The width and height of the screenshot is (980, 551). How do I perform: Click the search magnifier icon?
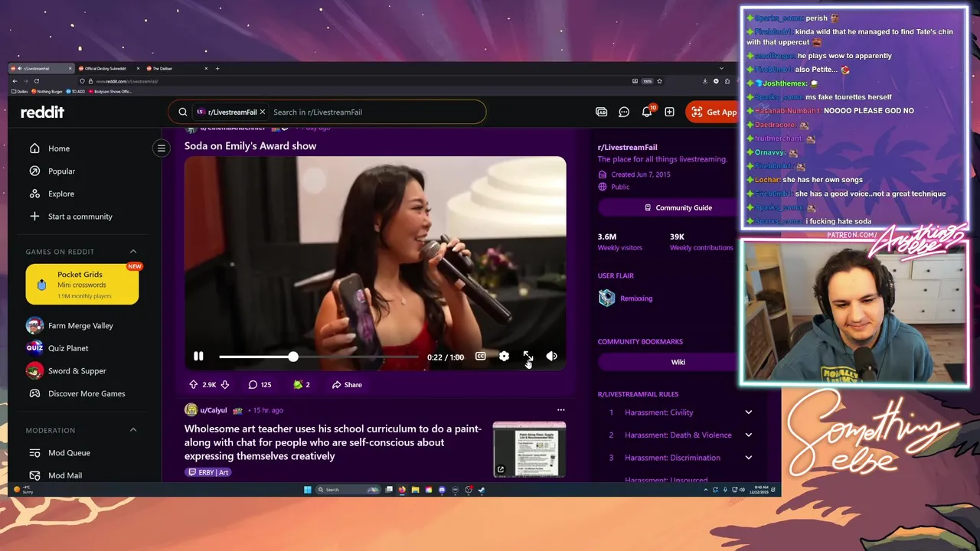click(183, 112)
